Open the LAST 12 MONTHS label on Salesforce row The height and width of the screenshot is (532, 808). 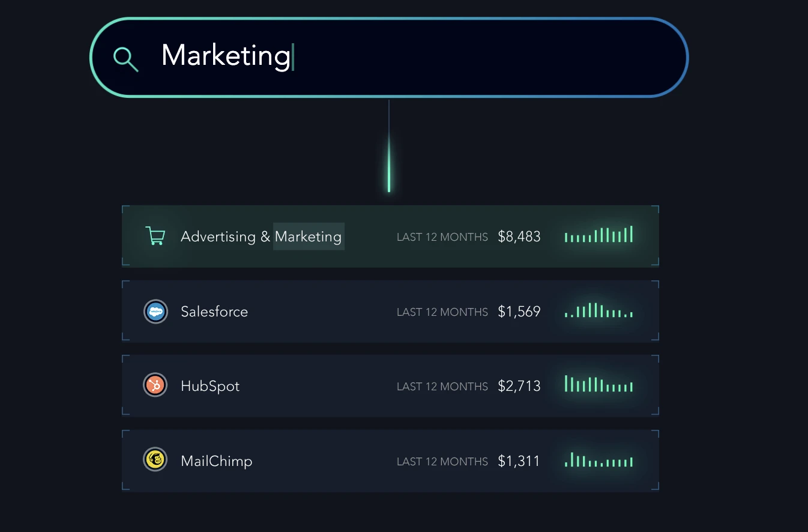[x=442, y=312]
